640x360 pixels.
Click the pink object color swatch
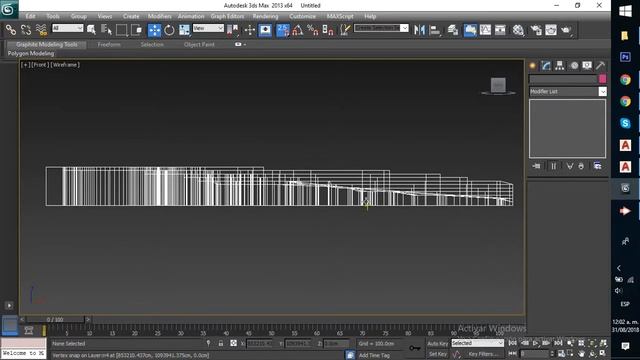click(x=602, y=79)
